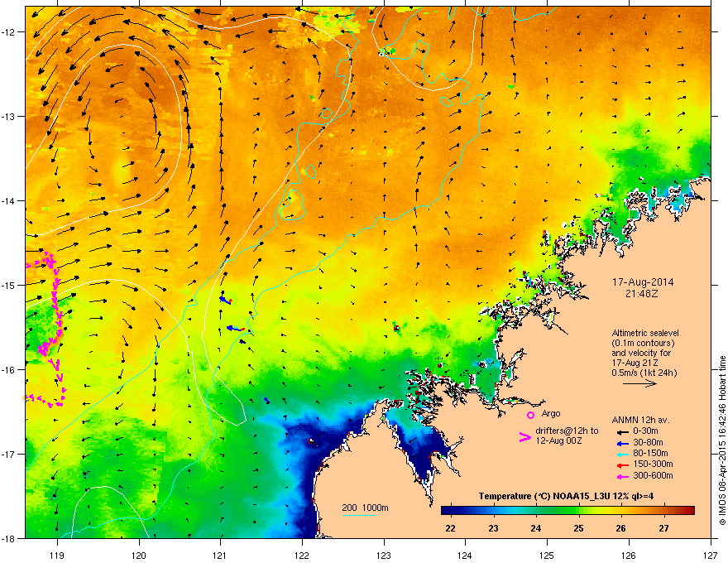Image resolution: width=728 pixels, height=563 pixels.
Task: Click the latitude axis label '-12'
Action: point(9,31)
